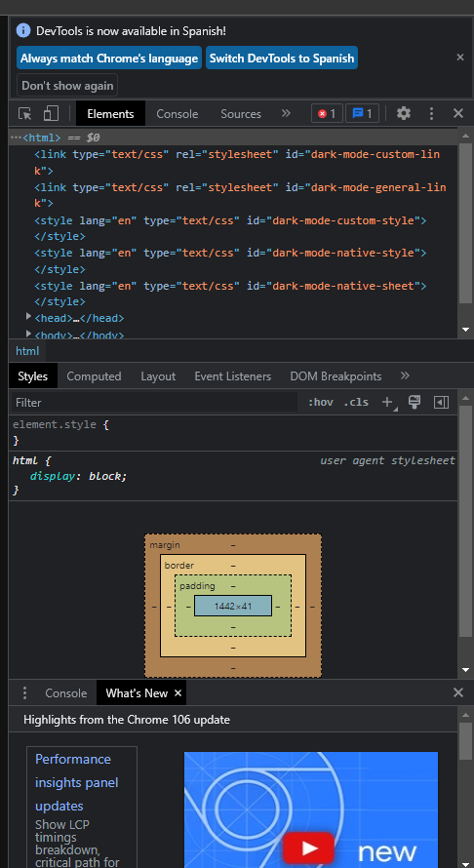This screenshot has width=474, height=868.
Task: Click Always match Chrome's language button
Action: coord(109,59)
